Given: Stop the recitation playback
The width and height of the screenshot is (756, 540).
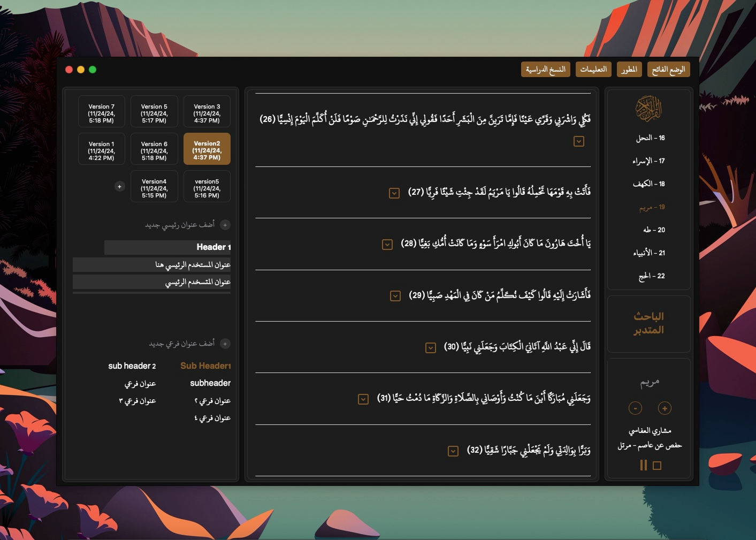Looking at the screenshot, I should coord(657,466).
